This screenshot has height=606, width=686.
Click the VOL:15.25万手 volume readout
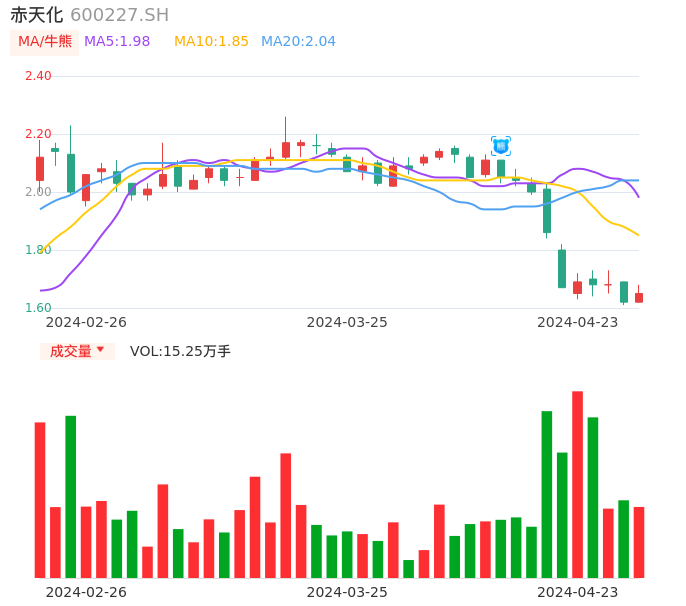[180, 351]
